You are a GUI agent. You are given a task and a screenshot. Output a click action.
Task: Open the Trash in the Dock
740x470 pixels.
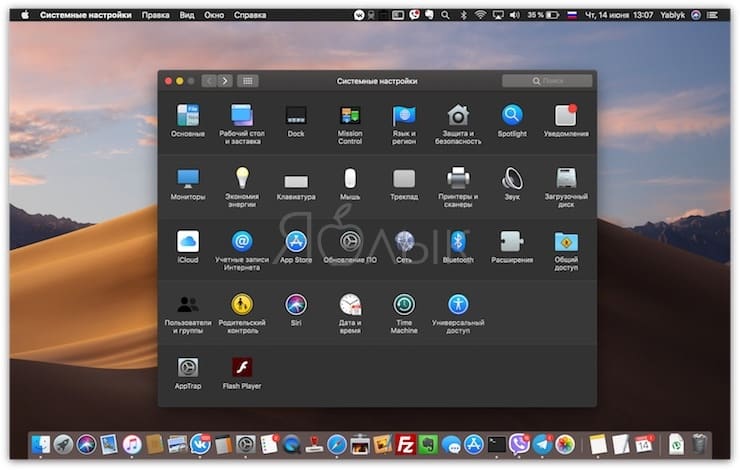(x=699, y=445)
